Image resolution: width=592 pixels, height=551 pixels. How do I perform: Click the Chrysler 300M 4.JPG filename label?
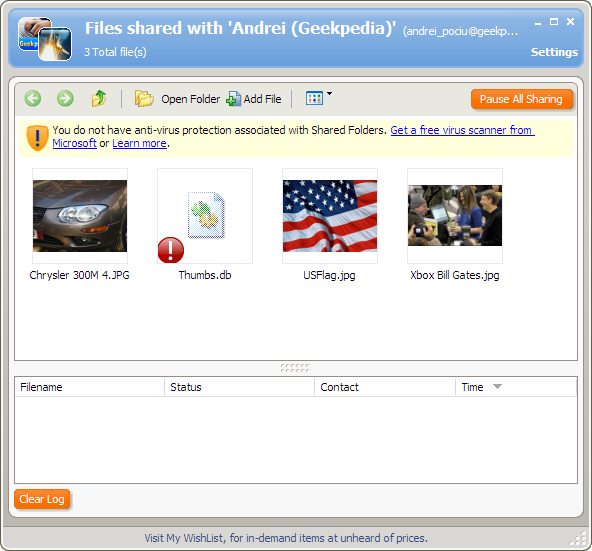point(79,275)
